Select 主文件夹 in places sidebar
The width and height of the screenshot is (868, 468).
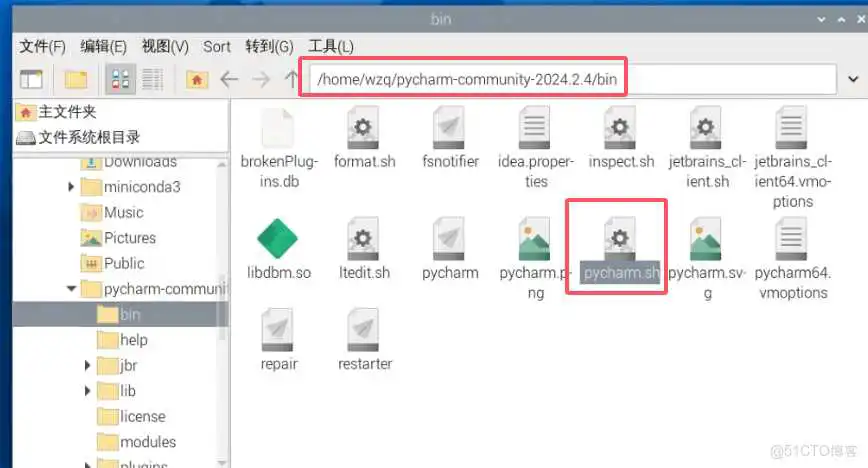[x=56, y=112]
